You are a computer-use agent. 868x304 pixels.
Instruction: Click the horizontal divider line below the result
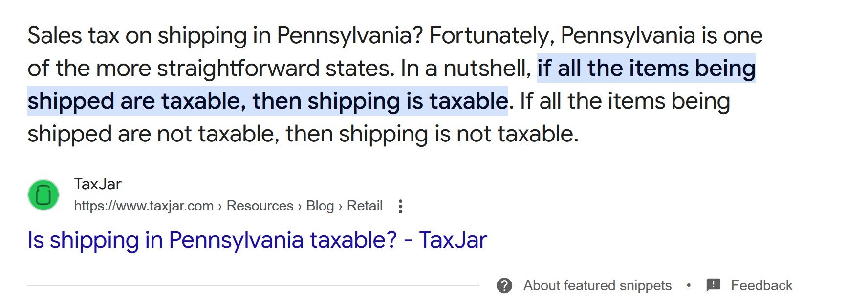(x=253, y=285)
